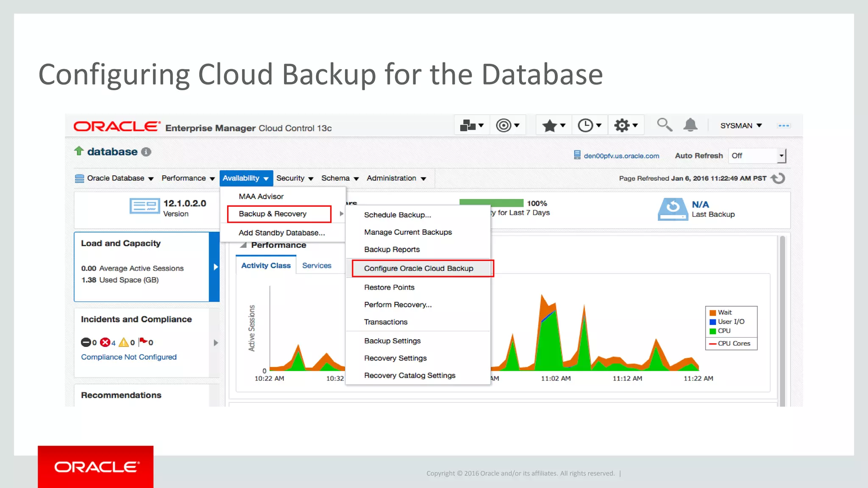
Task: Choose Backup Reports menu item
Action: 392,250
